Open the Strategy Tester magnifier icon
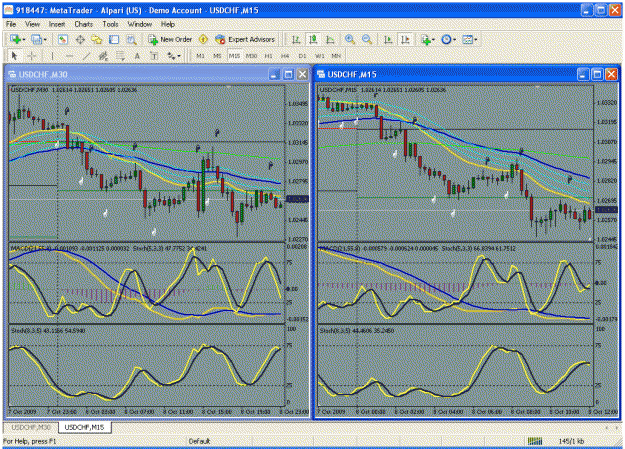Screen dimensions: 625x449 click(x=131, y=39)
